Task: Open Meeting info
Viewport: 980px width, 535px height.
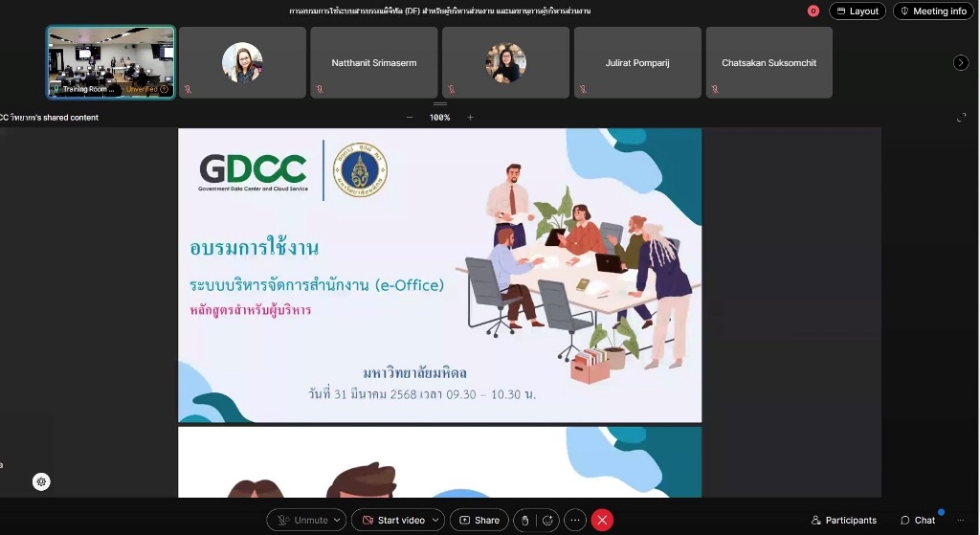Action: coord(933,11)
